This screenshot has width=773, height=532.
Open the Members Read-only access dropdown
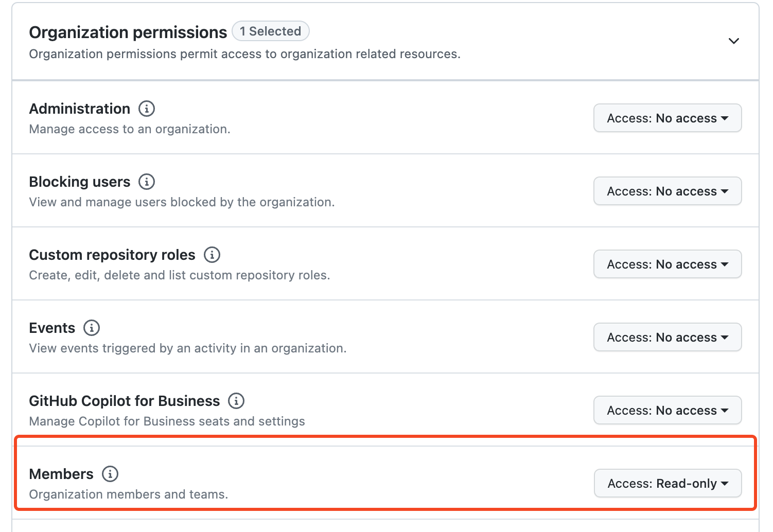tap(667, 484)
